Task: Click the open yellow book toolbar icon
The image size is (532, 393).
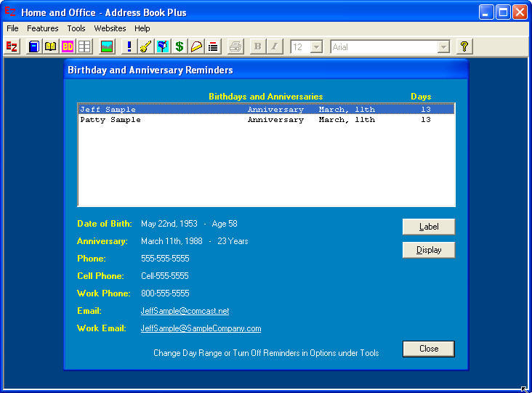Action: tap(51, 46)
